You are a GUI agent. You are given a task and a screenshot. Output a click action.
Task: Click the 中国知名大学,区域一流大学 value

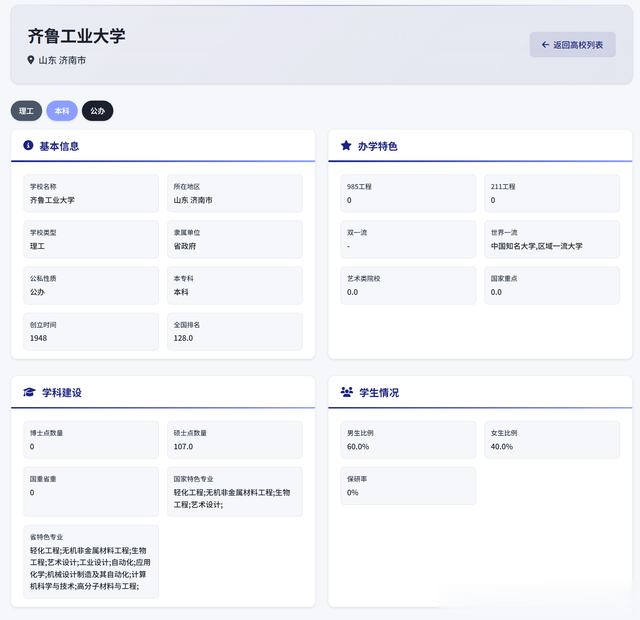(536, 246)
